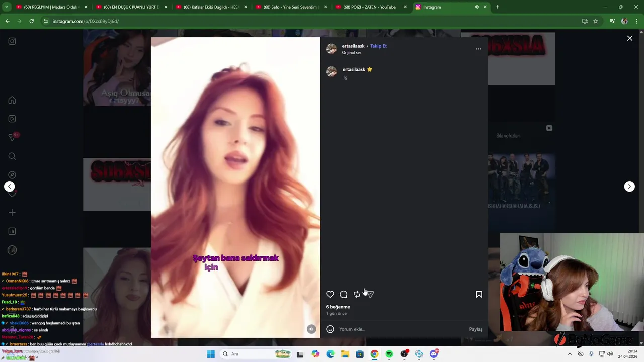Open the Windows Start menu

click(x=211, y=354)
